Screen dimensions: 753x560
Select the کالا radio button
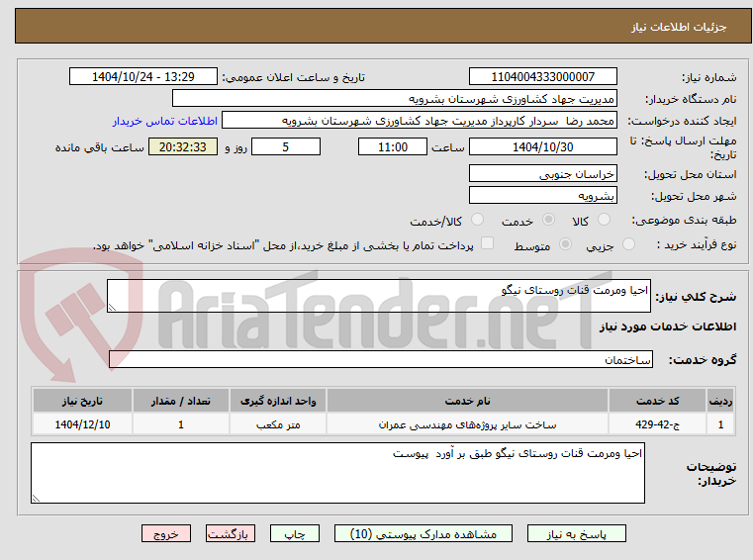tap(604, 220)
